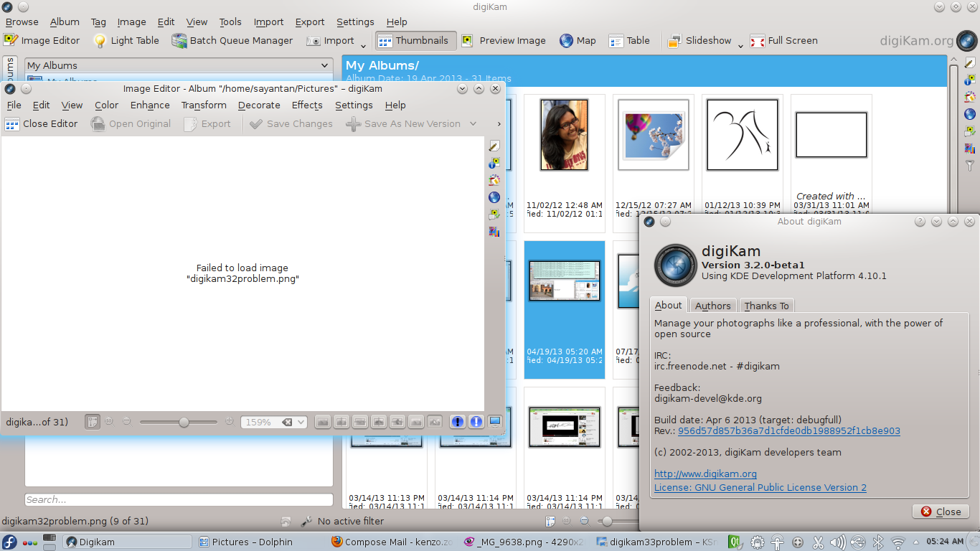This screenshot has height=551, width=980.
Task: Click Close Editor in Image Editor
Action: [x=41, y=124]
